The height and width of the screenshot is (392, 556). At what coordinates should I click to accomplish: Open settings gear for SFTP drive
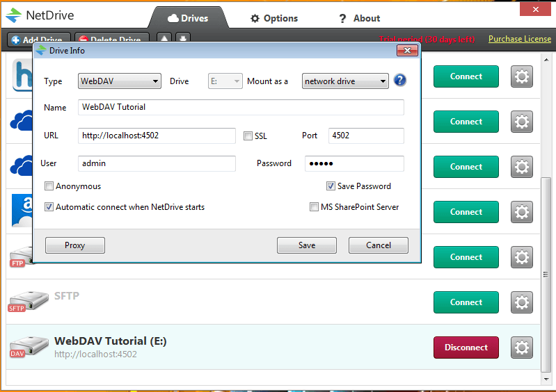coord(522,302)
